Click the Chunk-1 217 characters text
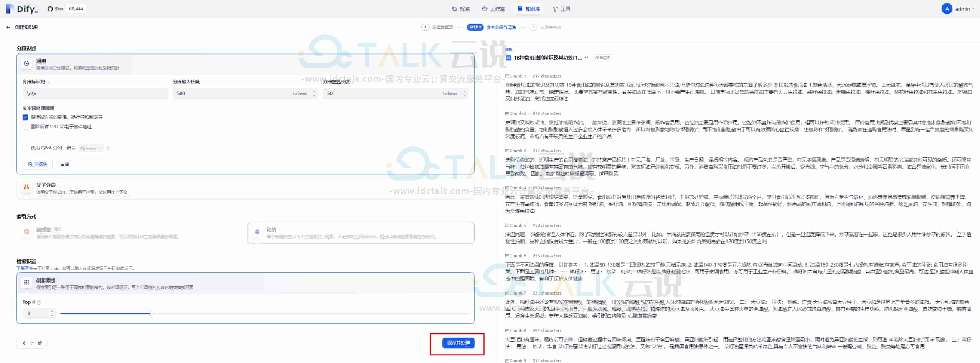The width and height of the screenshot is (980, 363). point(547,76)
